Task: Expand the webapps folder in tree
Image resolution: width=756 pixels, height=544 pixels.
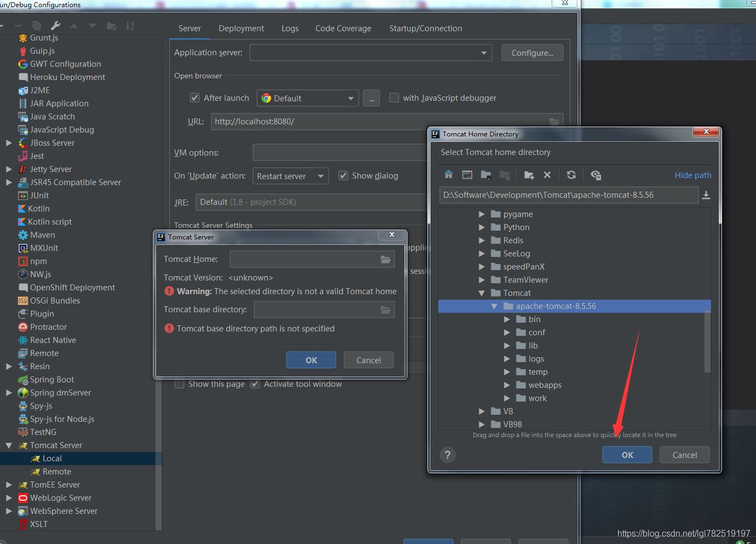Action: coord(507,385)
